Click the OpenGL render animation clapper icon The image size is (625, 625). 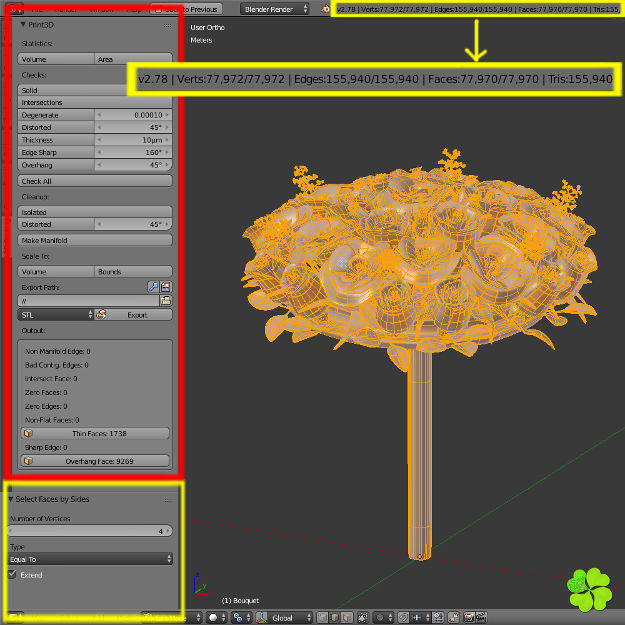481,617
